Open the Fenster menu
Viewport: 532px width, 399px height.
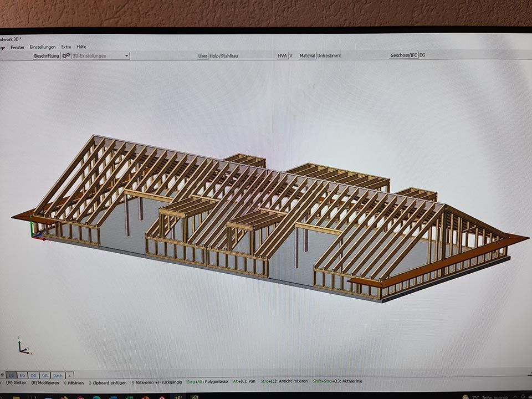[x=17, y=47]
